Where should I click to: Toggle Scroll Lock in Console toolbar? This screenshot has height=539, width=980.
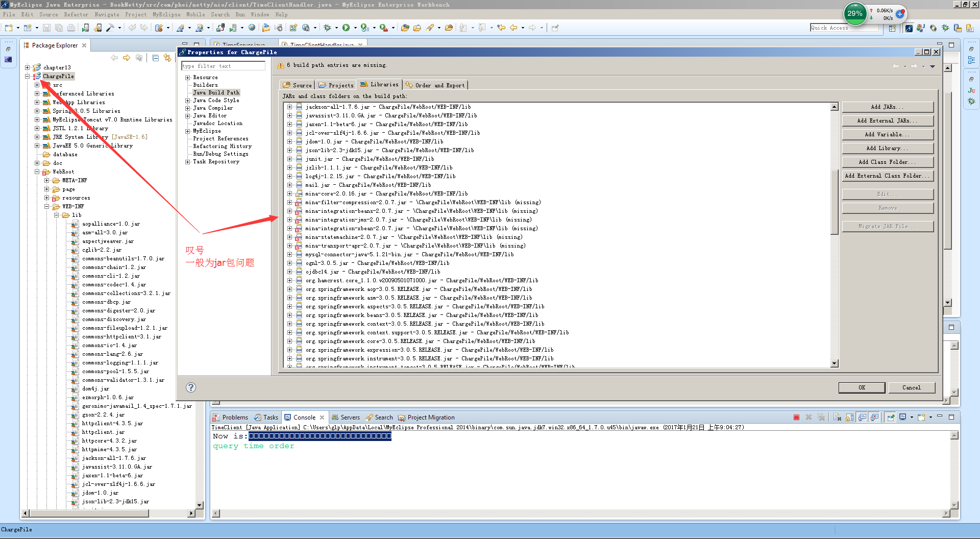(849, 417)
